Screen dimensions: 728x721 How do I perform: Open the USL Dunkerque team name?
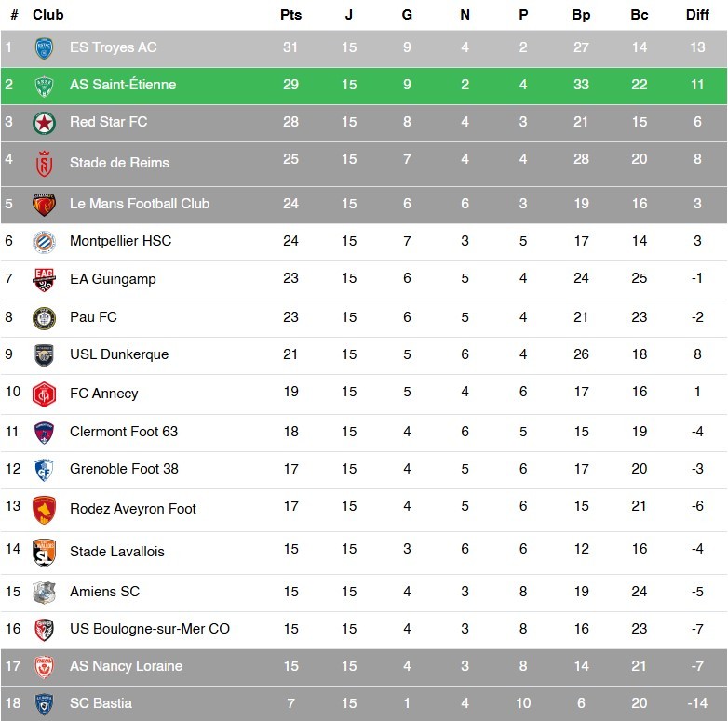(x=119, y=354)
